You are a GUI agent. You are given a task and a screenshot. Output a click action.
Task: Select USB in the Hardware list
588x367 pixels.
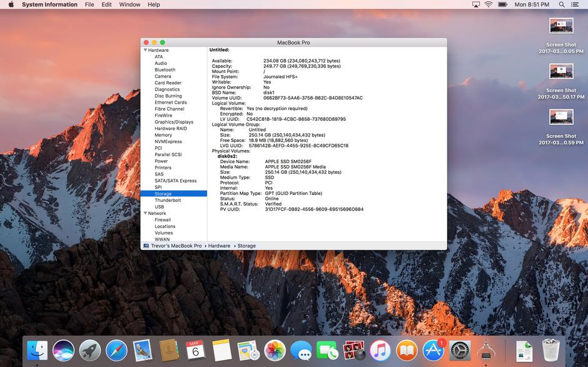point(159,206)
